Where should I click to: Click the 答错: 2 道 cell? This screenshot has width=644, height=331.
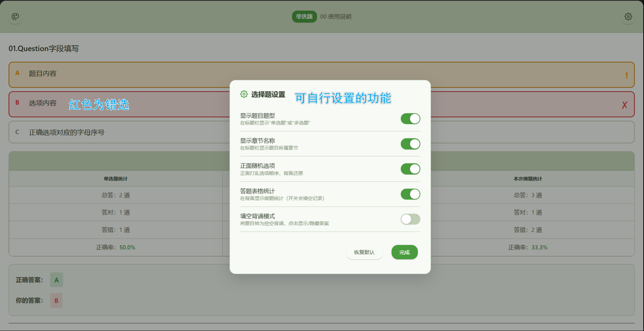pyautogui.click(x=528, y=230)
